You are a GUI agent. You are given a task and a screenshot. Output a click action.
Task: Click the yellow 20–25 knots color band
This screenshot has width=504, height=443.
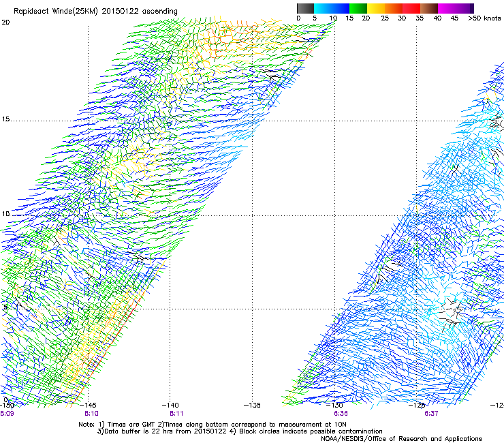(x=376, y=8)
